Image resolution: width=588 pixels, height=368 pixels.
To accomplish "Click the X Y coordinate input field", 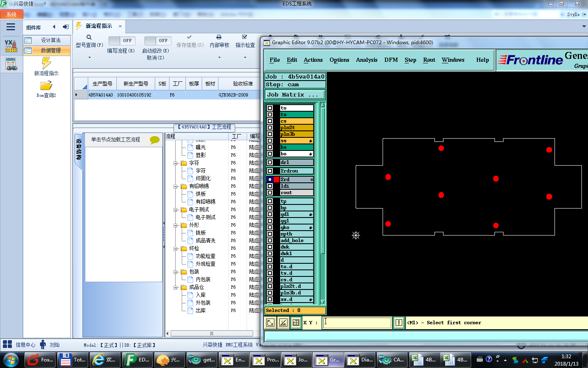I will point(357,323).
